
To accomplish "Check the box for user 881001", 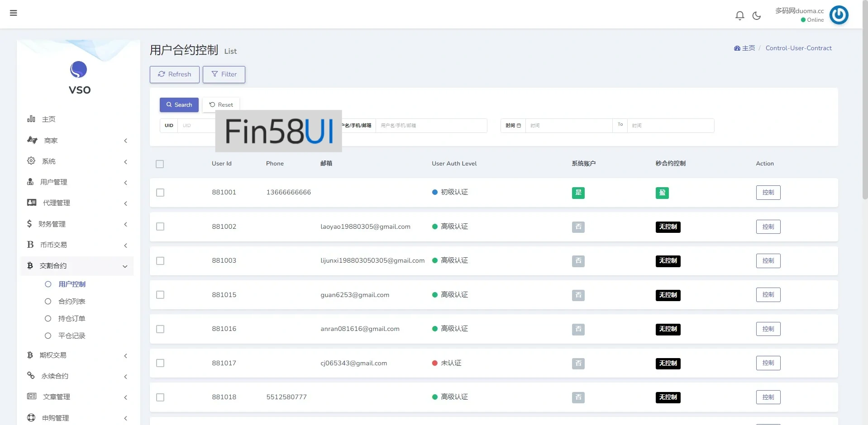I will (160, 193).
